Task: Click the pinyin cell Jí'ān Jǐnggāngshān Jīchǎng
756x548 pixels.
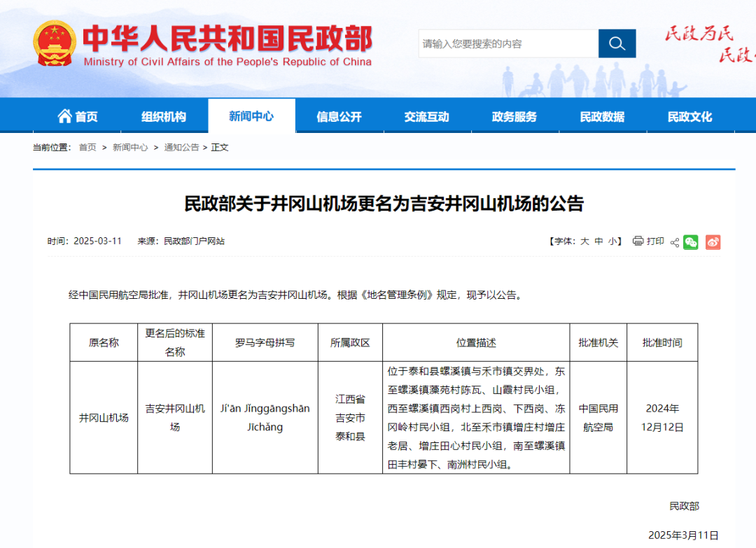Action: click(x=265, y=418)
